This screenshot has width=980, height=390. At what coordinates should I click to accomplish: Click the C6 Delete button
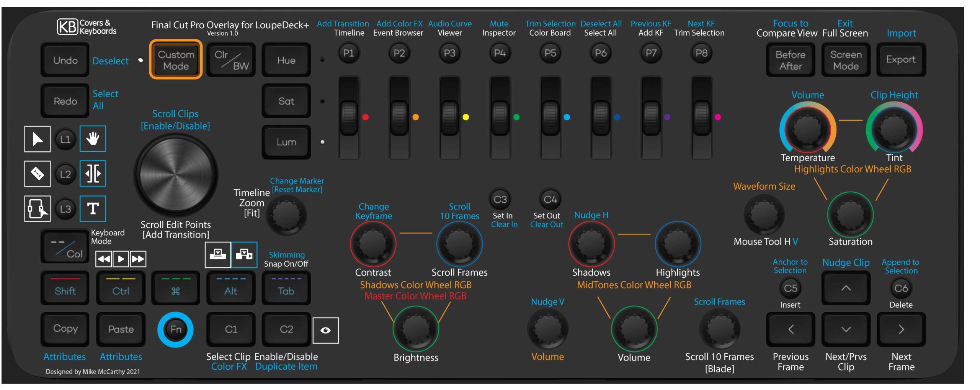coord(901,288)
